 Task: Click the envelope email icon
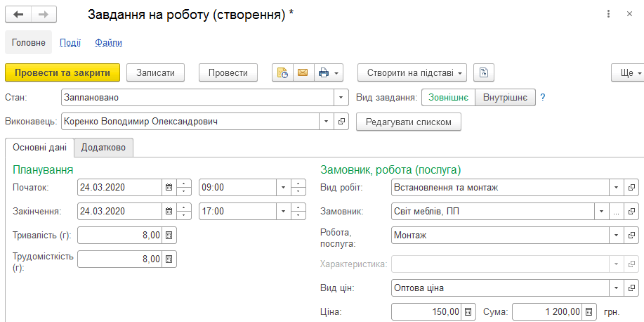click(303, 73)
